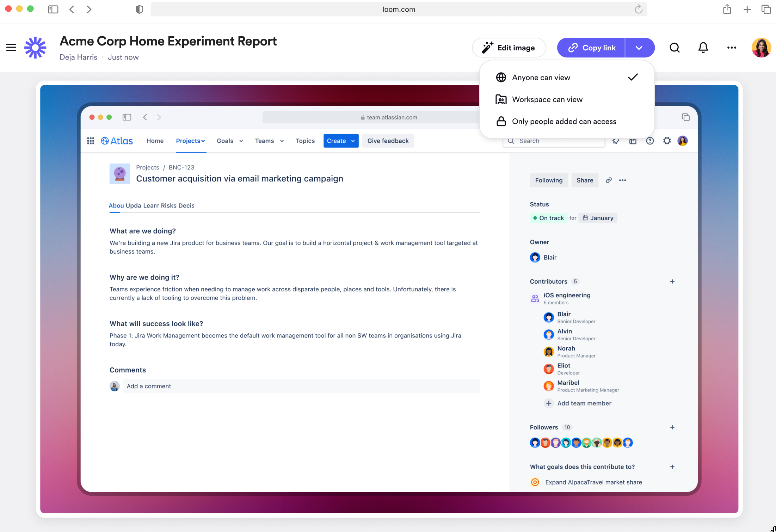Open Deja Harris profile avatar
The image size is (776, 532).
coord(761,48)
